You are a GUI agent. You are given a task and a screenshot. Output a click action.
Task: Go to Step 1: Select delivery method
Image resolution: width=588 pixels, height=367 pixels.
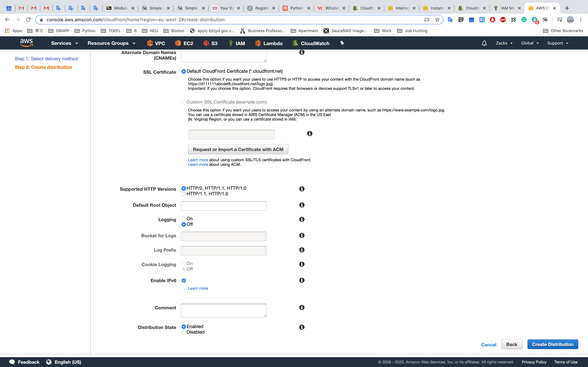46,59
